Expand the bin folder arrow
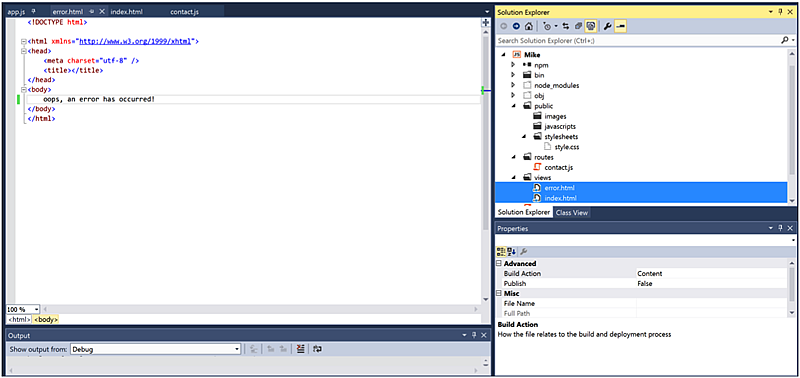800x378 pixels. 513,75
